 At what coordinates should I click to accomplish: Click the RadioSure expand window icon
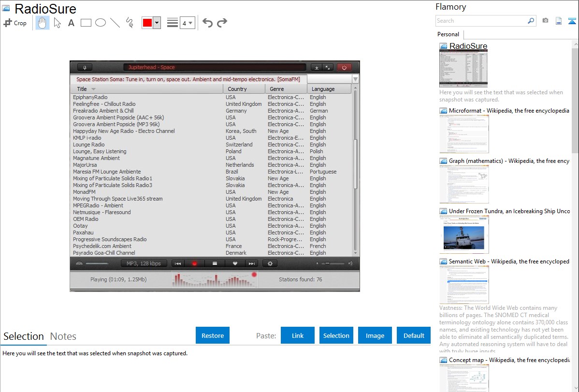328,68
